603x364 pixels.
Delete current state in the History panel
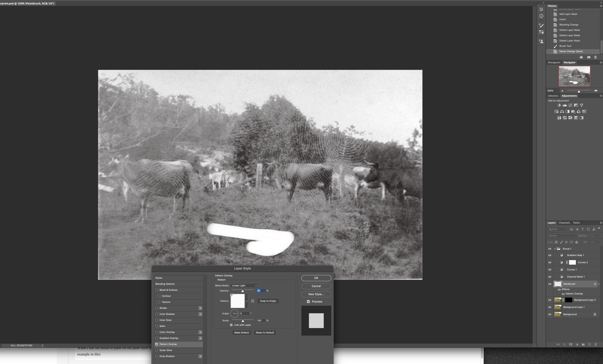[595, 57]
